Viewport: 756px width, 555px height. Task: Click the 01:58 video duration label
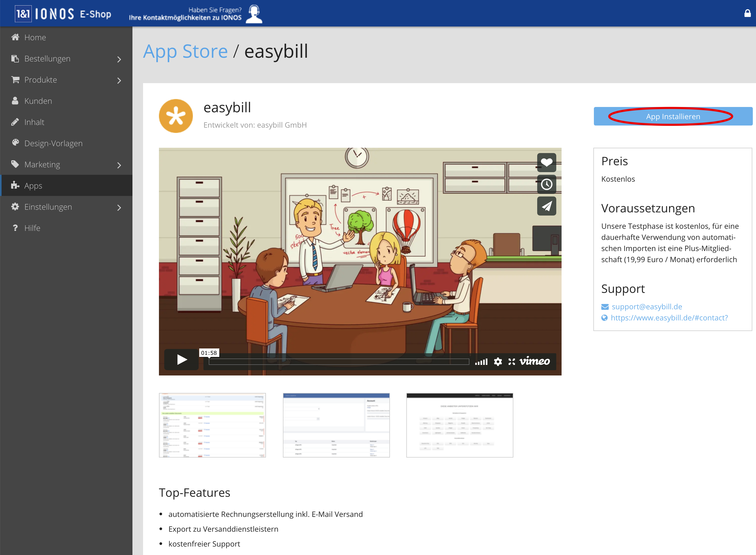[209, 353]
